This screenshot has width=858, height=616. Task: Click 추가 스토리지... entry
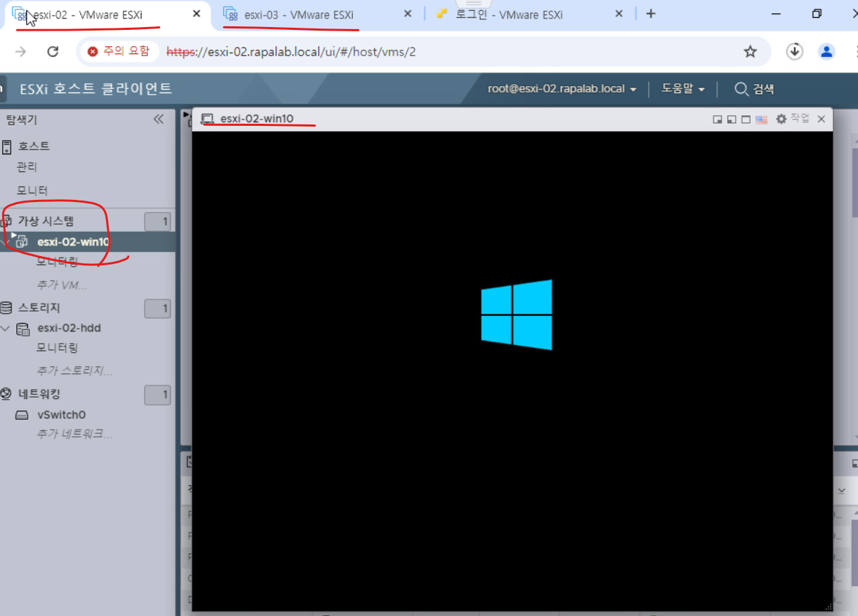(75, 371)
